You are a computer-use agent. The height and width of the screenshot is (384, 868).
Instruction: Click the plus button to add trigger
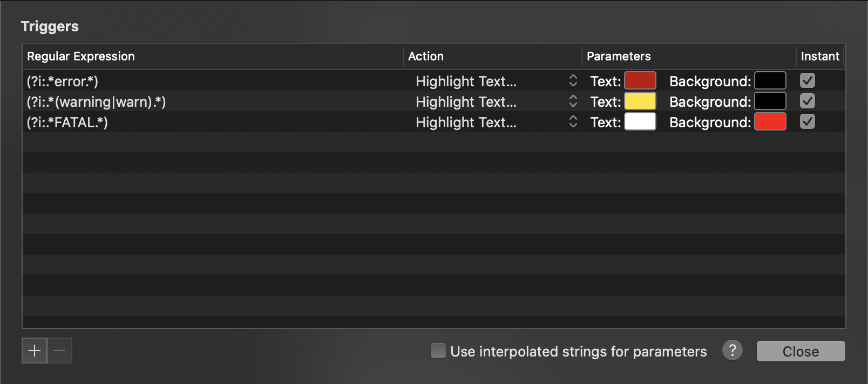pos(35,351)
